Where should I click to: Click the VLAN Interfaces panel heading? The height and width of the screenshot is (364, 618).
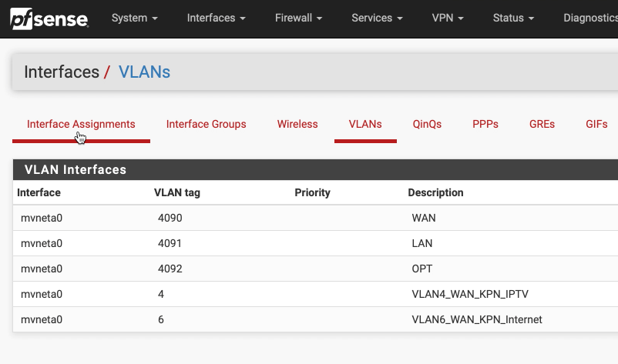pos(76,169)
